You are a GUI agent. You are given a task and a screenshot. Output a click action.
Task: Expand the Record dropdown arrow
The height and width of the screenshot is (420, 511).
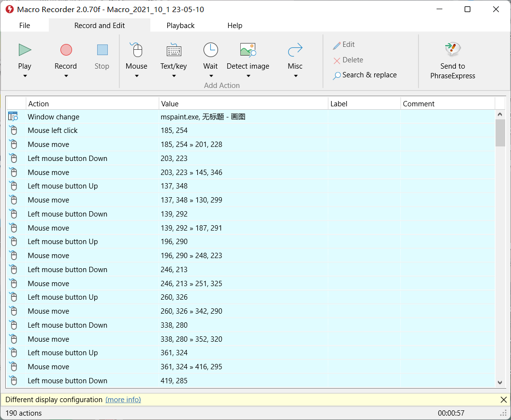coord(66,76)
